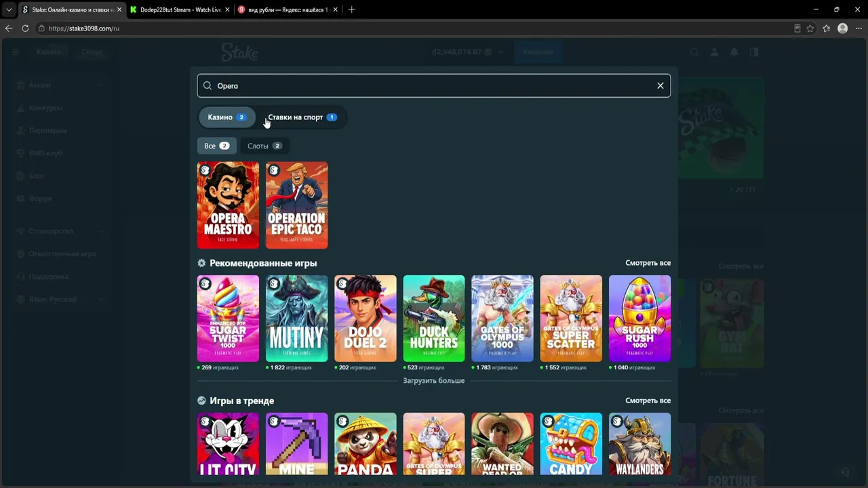Toggle the dimmed Stake sidebar hamburger menu
Viewport: 868px width, 488px height.
click(15, 52)
